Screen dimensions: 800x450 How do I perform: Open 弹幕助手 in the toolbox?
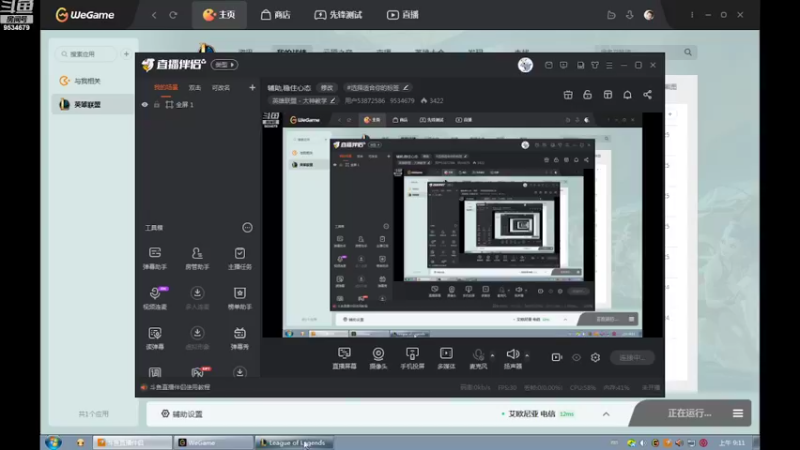(x=155, y=258)
